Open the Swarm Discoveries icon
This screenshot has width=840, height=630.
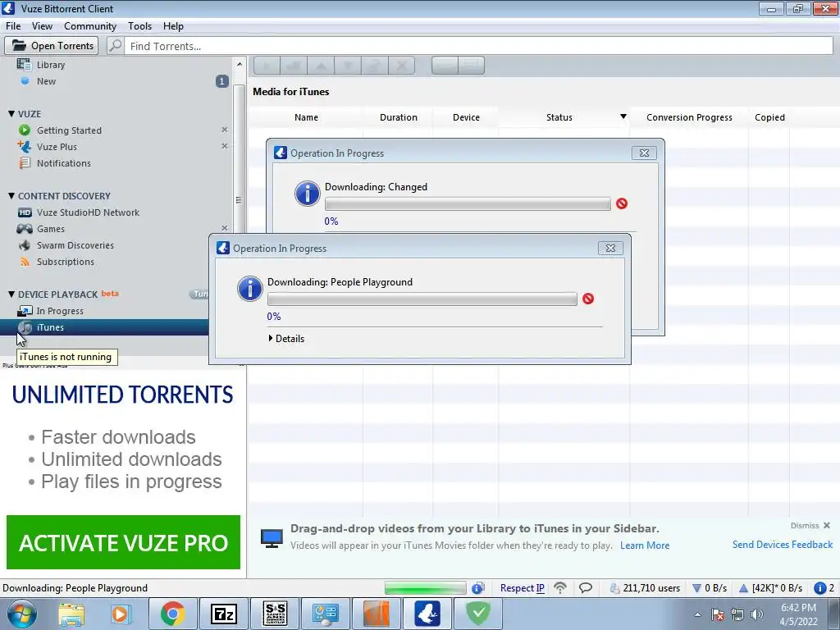click(x=25, y=245)
